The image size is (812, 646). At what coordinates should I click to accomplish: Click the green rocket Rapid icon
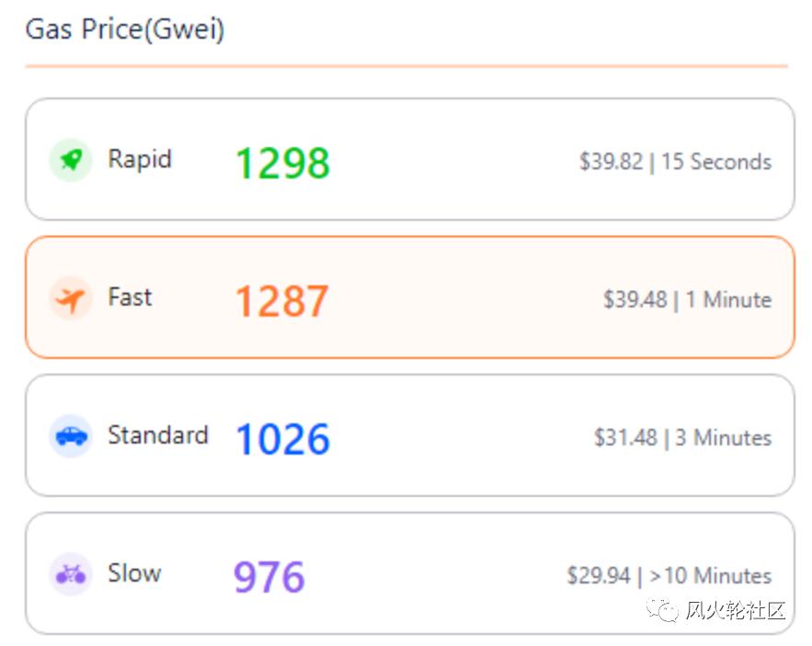click(x=71, y=160)
